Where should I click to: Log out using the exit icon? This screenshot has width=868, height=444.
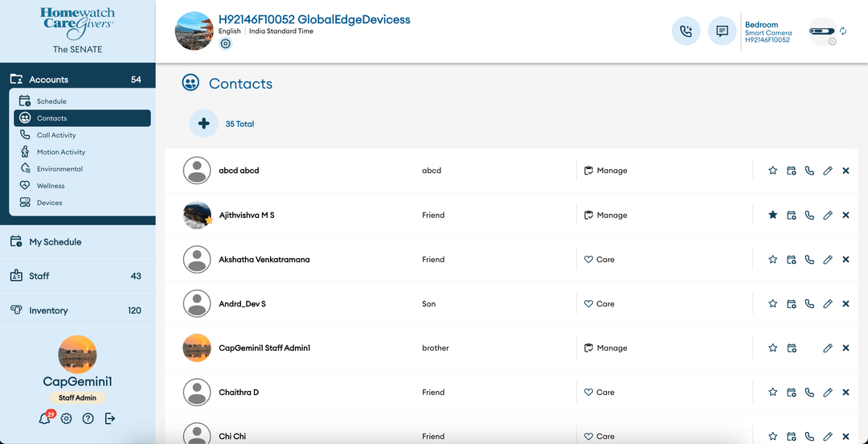109,418
